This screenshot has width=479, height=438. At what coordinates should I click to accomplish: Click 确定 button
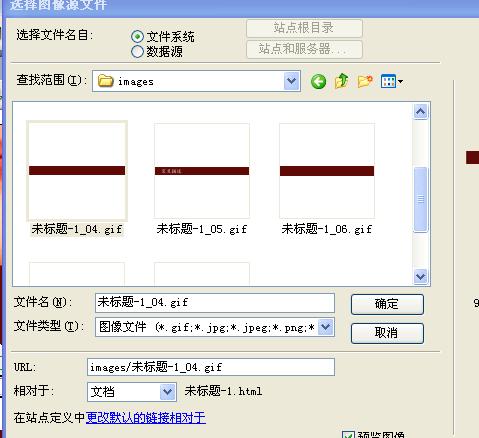click(387, 304)
